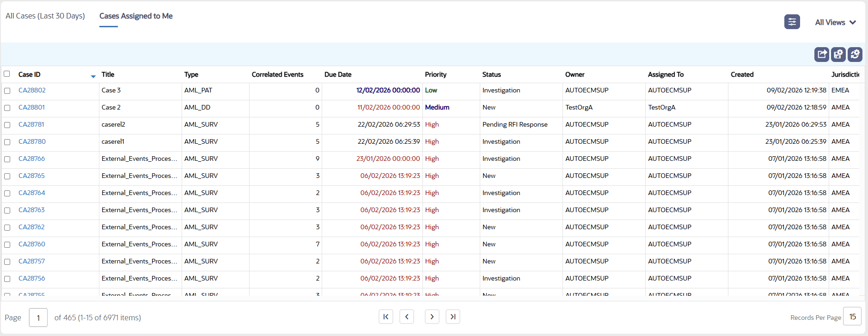Screen dimensions: 868x336
Task: Click created date '09/02/2026 12:18:59'
Action: tap(796, 107)
